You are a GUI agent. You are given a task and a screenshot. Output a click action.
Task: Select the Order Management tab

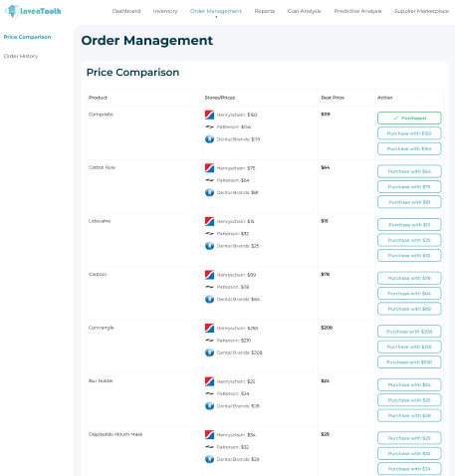coord(216,11)
